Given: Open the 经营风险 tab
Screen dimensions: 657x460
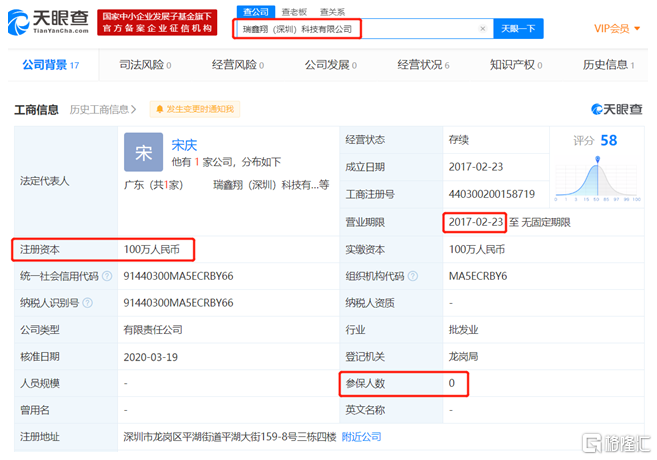Looking at the screenshot, I should click(238, 65).
